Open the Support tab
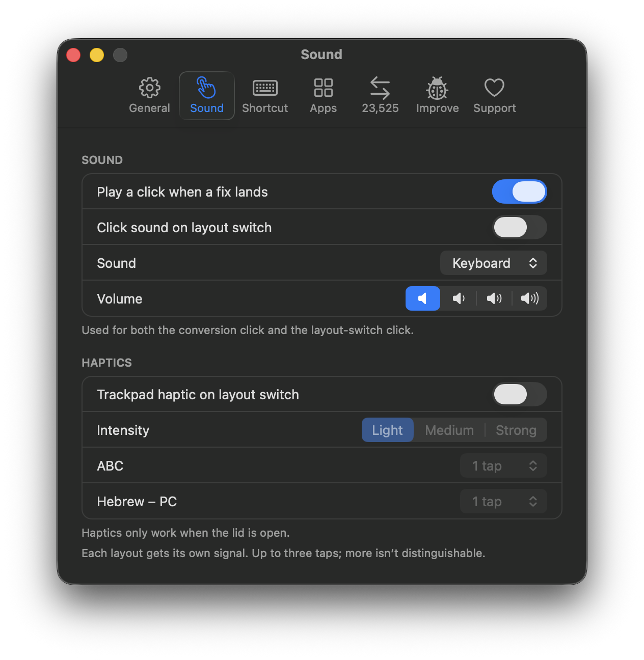Image resolution: width=644 pixels, height=660 pixels. click(x=494, y=96)
